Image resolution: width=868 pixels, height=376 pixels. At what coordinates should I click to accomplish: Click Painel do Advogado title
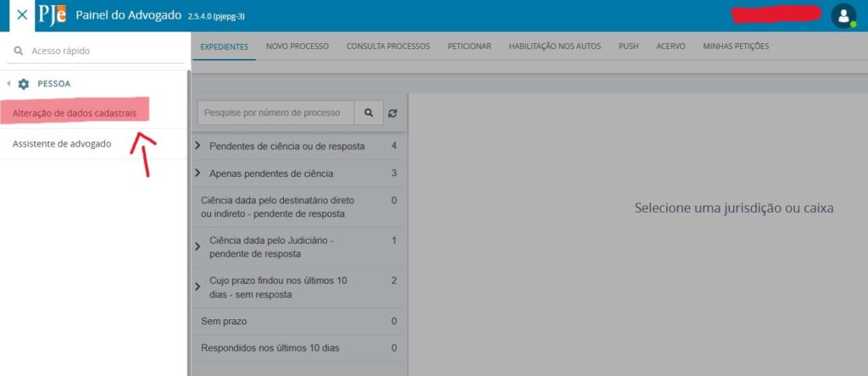(x=129, y=15)
